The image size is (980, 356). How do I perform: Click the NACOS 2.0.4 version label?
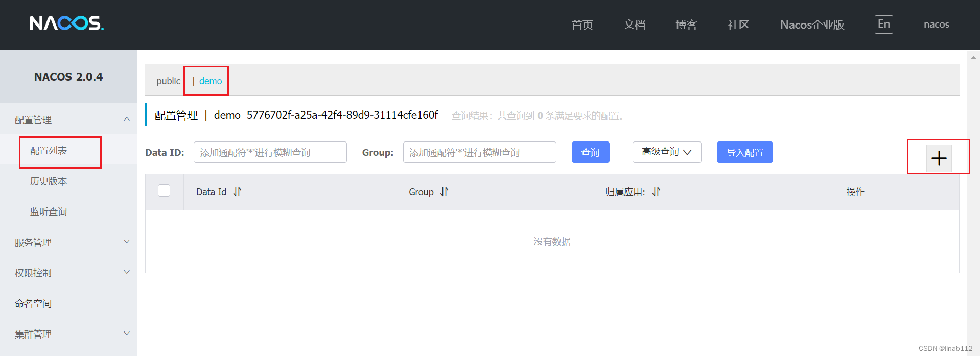click(x=68, y=77)
